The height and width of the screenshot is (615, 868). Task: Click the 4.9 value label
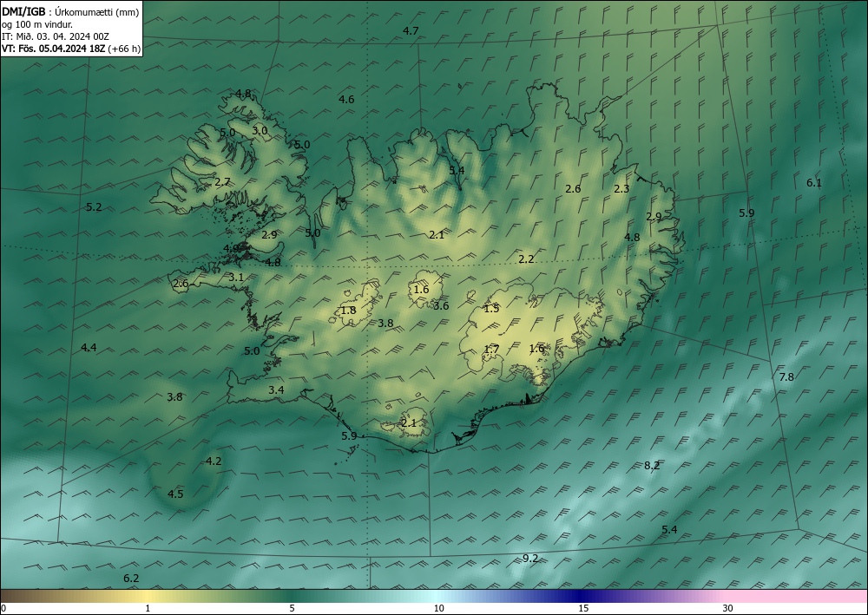232,248
